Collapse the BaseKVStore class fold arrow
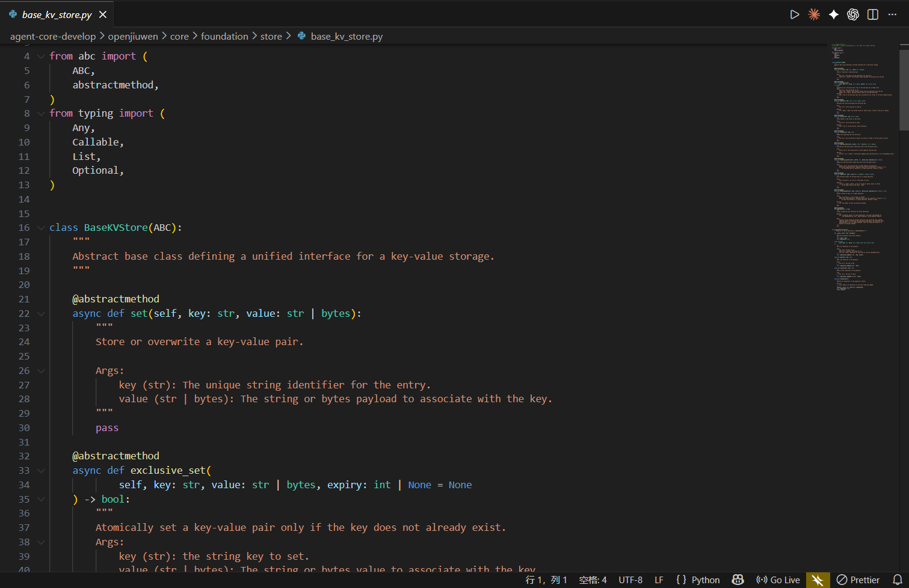This screenshot has width=909, height=588. 41,228
